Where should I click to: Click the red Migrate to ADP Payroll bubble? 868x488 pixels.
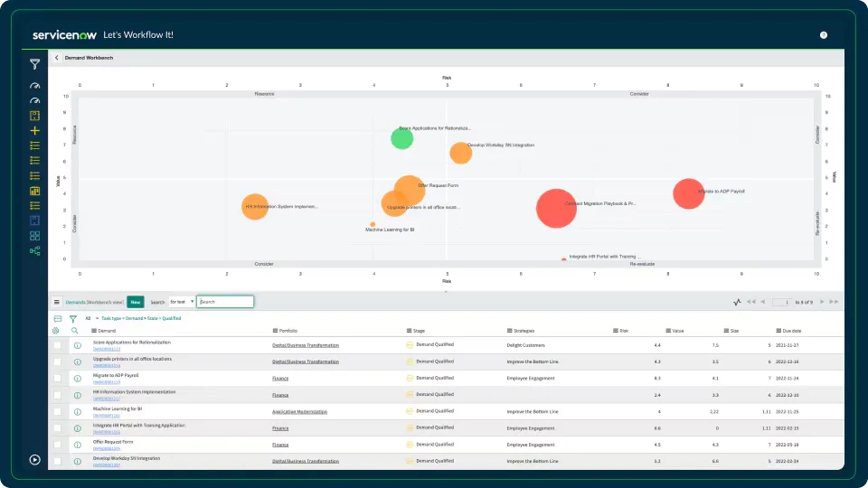click(x=688, y=193)
